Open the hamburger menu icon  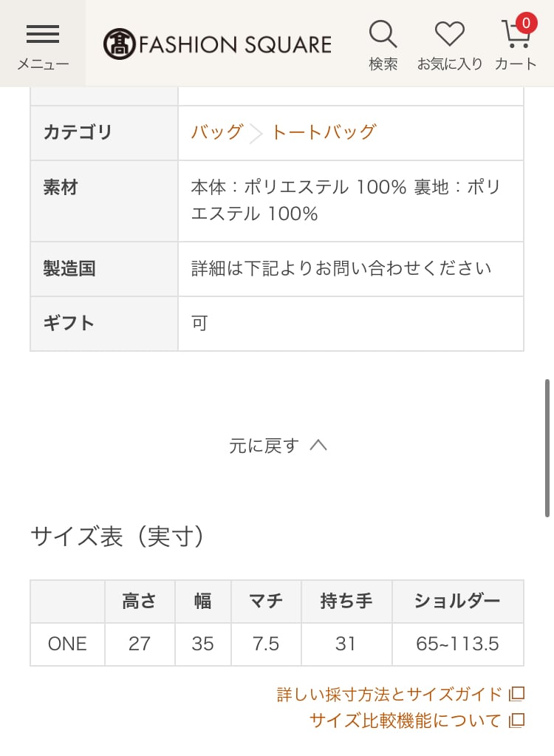tap(42, 34)
